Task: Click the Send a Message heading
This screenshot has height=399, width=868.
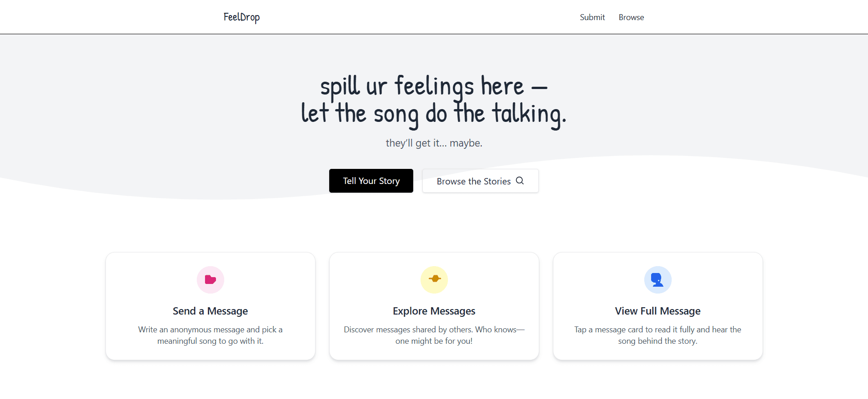Action: 210,311
